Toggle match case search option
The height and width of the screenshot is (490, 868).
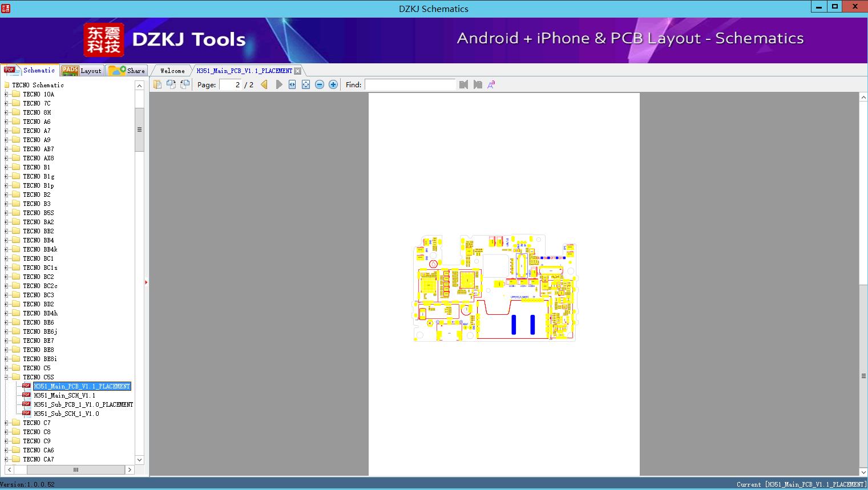click(x=491, y=84)
